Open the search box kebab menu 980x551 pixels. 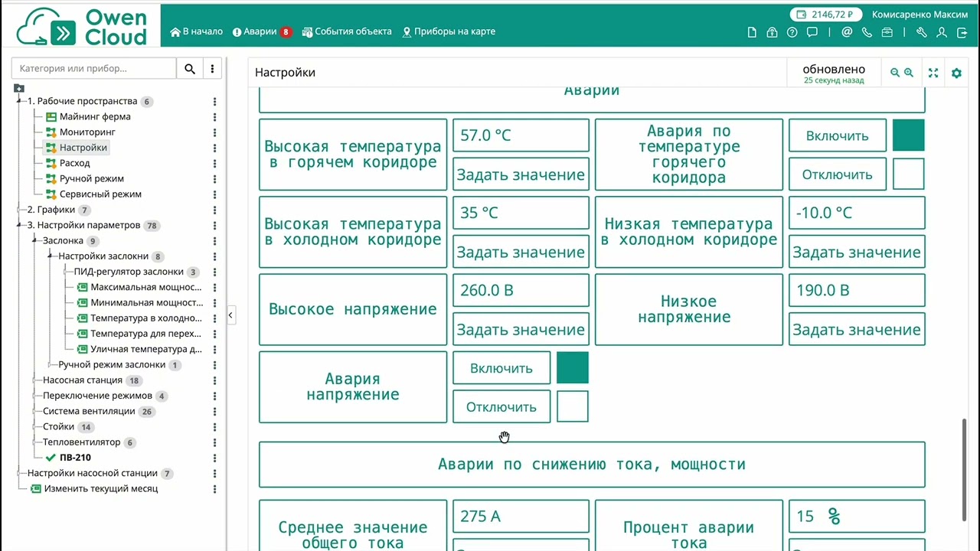coord(212,69)
